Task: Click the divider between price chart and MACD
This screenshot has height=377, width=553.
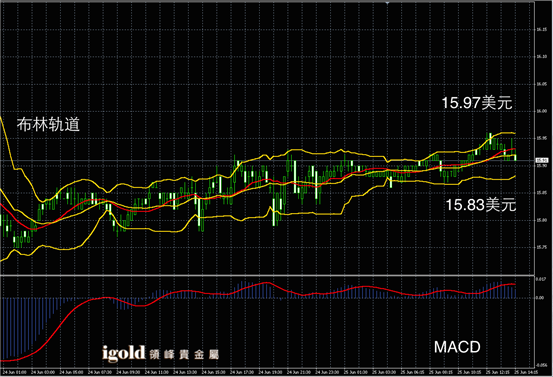Action: point(267,275)
